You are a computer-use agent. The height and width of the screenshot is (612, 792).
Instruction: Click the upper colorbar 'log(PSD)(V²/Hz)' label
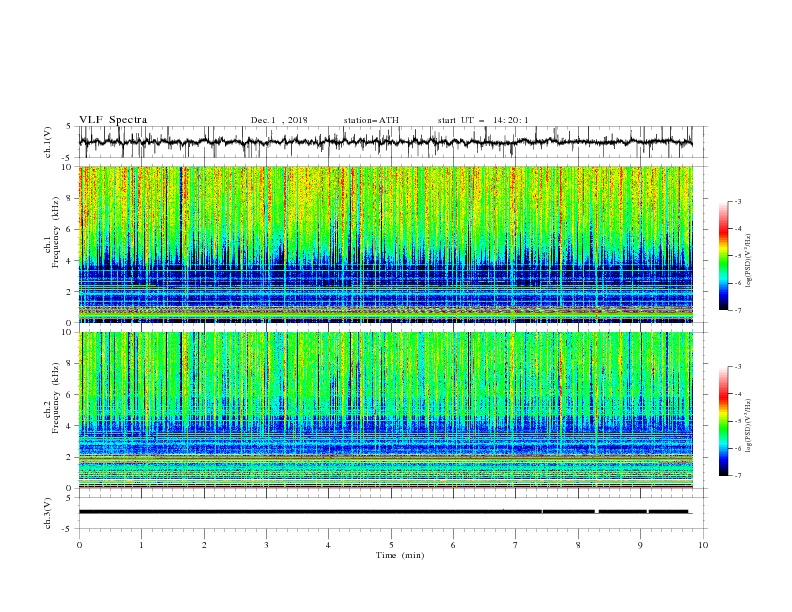click(749, 261)
